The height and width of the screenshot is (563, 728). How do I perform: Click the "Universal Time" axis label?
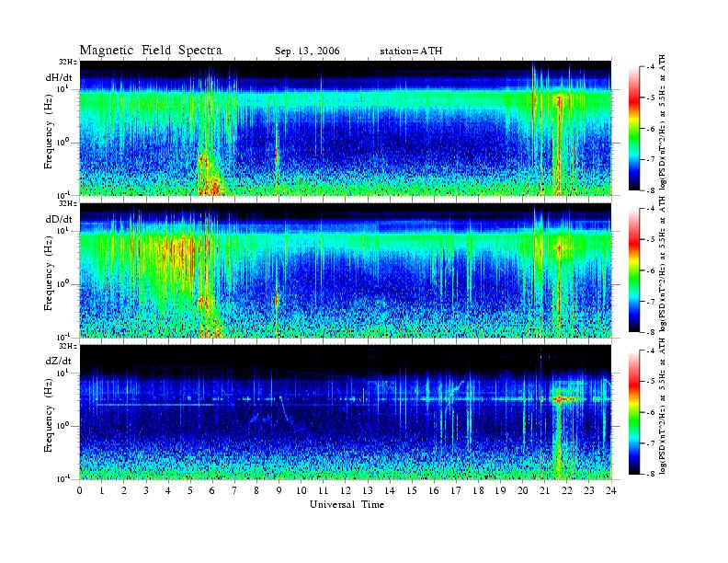click(x=347, y=504)
